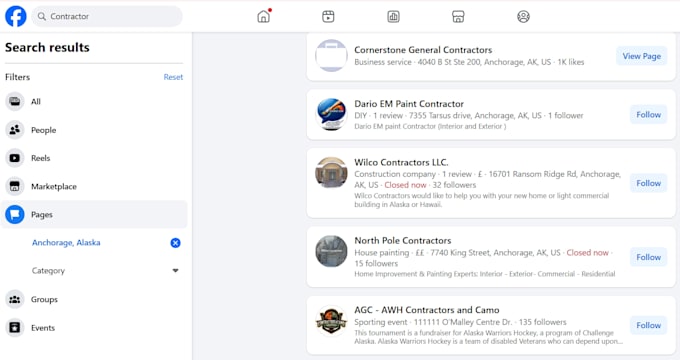Click Wilco Contractors profile picture
The image size is (680, 360).
pos(331,173)
